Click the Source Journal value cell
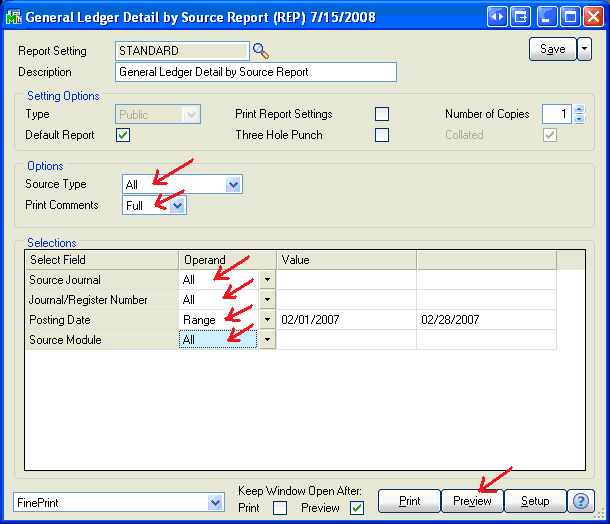610x524 pixels. click(x=346, y=280)
